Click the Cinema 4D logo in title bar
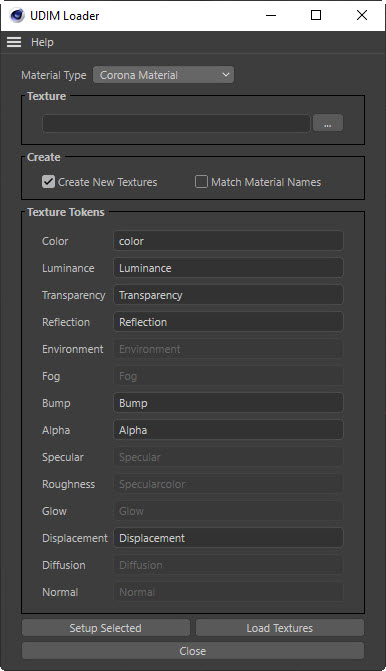Viewport: 386px width, 671px height. click(17, 15)
